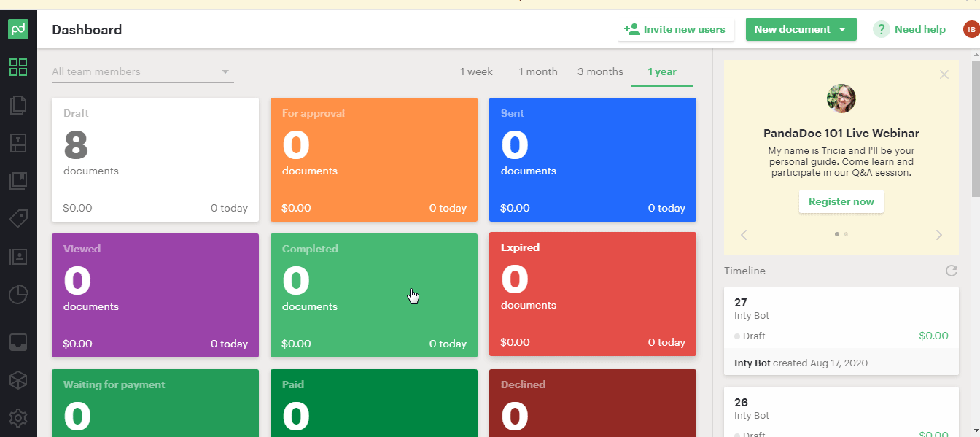Viewport: 980px width, 437px height.
Task: Open the Expired red card
Action: pyautogui.click(x=593, y=294)
